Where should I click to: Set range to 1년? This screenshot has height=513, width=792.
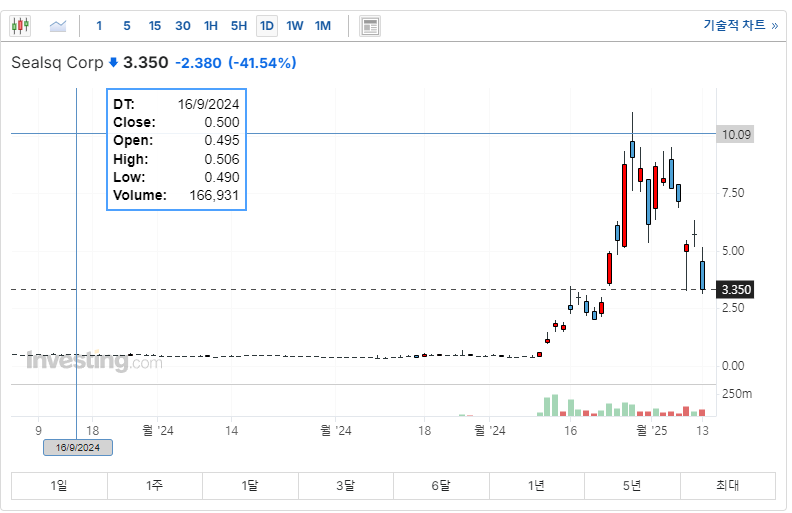(x=536, y=486)
